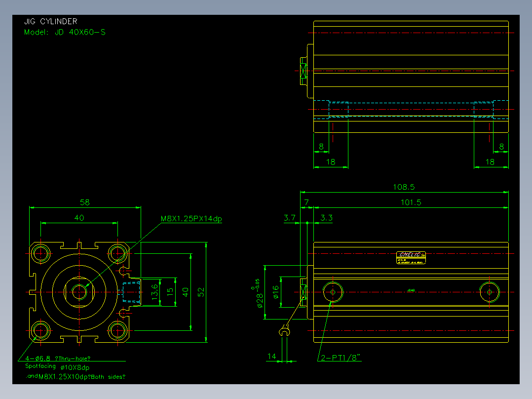Screen dimensions: 532x399
Task: Click the 52 height dimension text
Action: (x=201, y=292)
